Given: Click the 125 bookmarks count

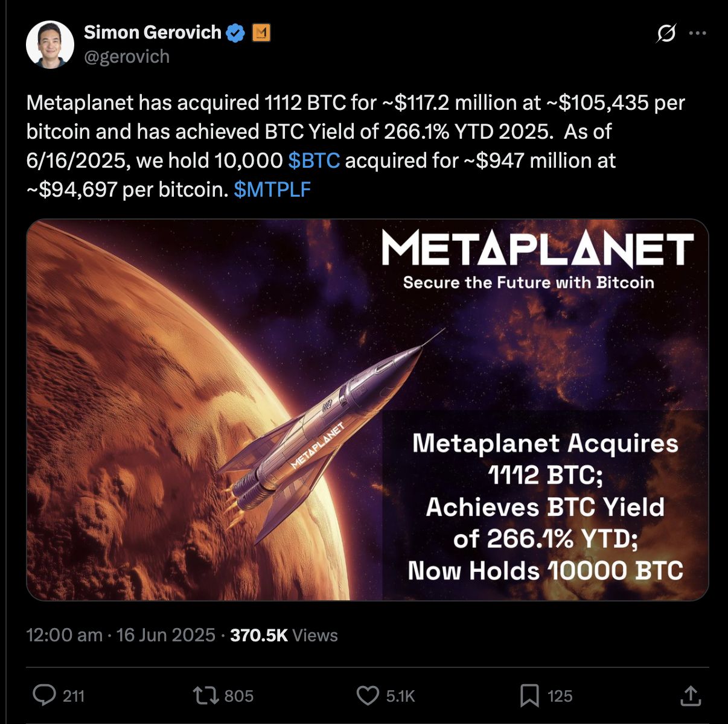Looking at the screenshot, I should click(x=560, y=696).
